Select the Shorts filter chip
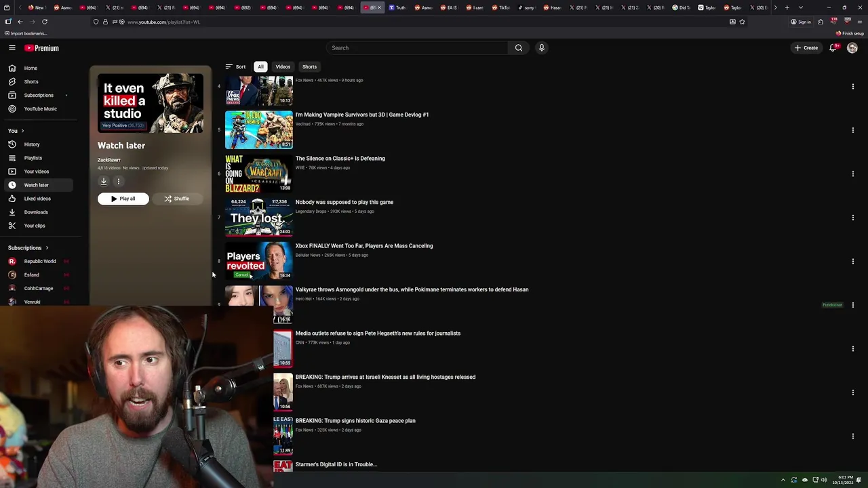The width and height of the screenshot is (868, 488). pos(309,66)
